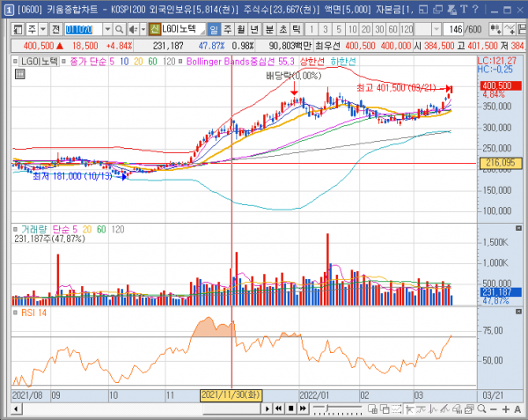Click the continuous lookup candles icon
Screen dimensions: 528x420
[x=495, y=30]
